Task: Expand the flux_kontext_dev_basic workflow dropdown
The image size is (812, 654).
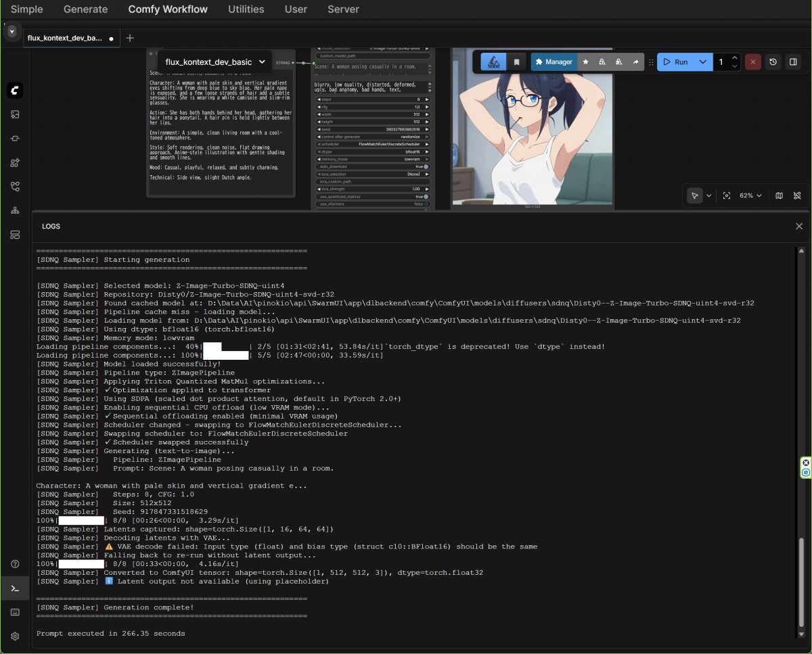Action: tap(262, 62)
